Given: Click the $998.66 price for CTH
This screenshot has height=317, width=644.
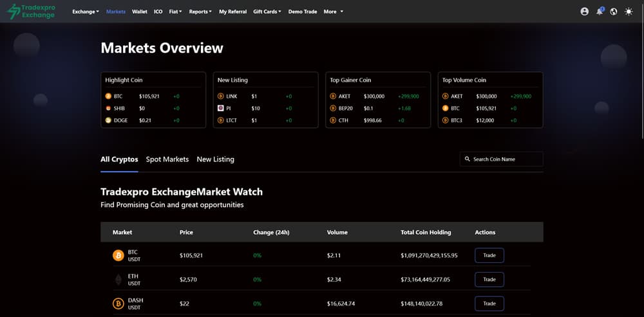Looking at the screenshot, I should (x=372, y=120).
